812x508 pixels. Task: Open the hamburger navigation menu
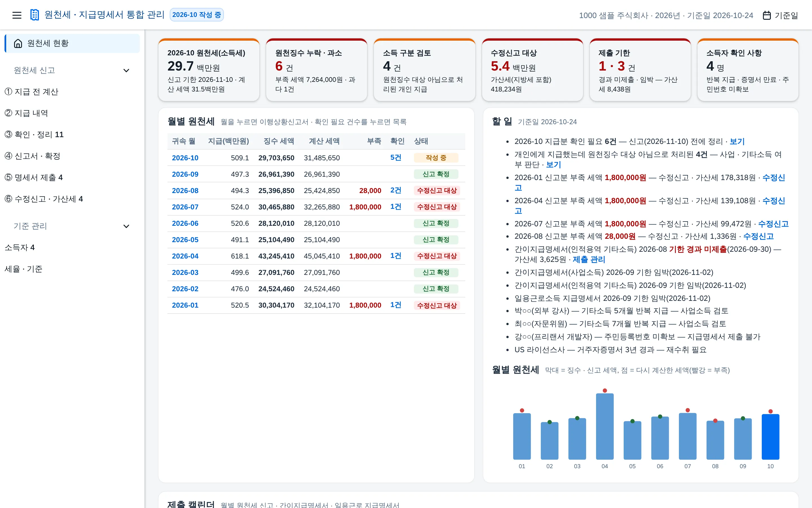tap(17, 15)
